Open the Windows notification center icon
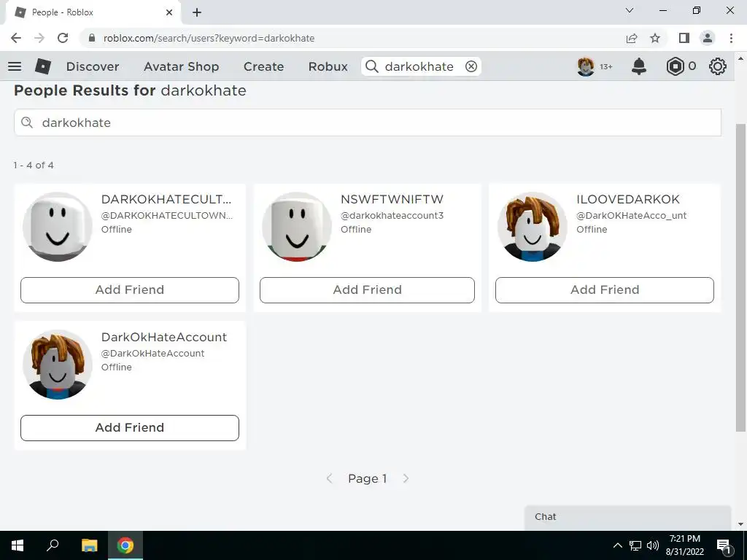747x560 pixels. pos(724,545)
